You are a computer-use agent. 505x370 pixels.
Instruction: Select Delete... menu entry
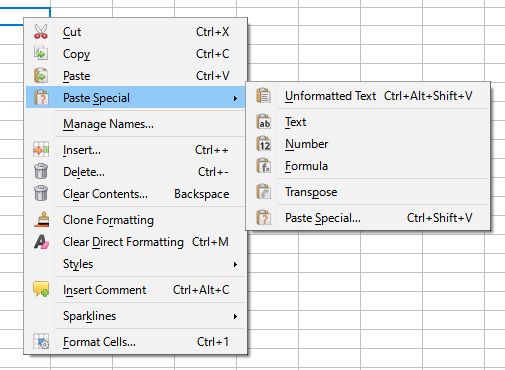pos(136,172)
